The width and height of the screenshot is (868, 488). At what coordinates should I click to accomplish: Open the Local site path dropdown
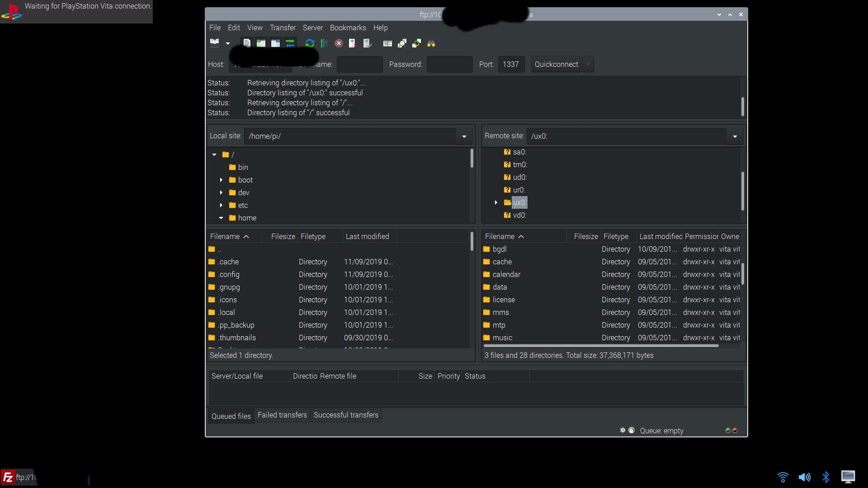[464, 136]
